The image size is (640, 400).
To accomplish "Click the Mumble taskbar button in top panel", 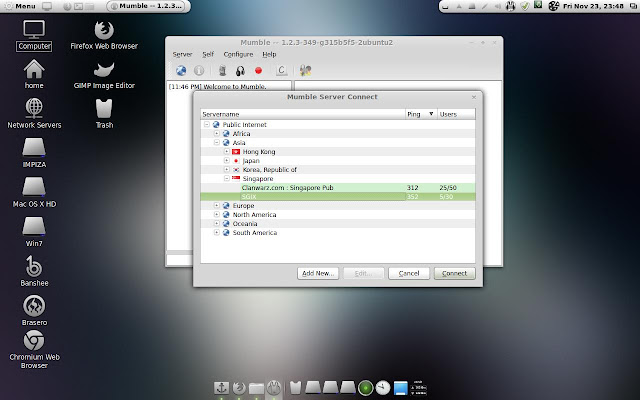I will click(x=148, y=6).
